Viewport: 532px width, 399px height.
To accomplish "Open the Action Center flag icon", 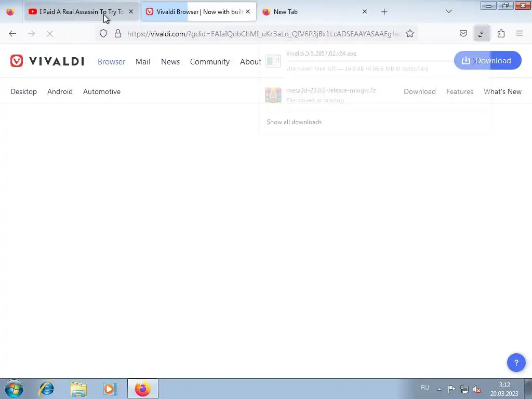I will point(451,389).
